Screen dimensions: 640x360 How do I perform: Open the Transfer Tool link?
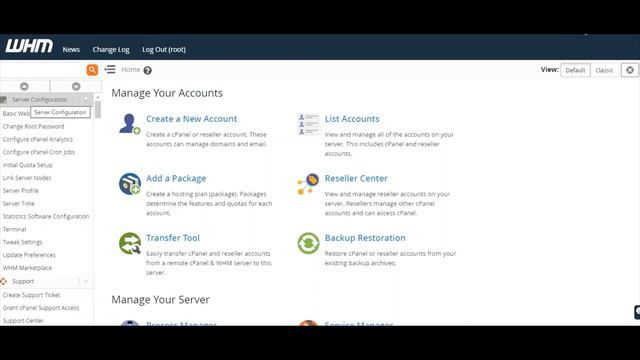[173, 238]
